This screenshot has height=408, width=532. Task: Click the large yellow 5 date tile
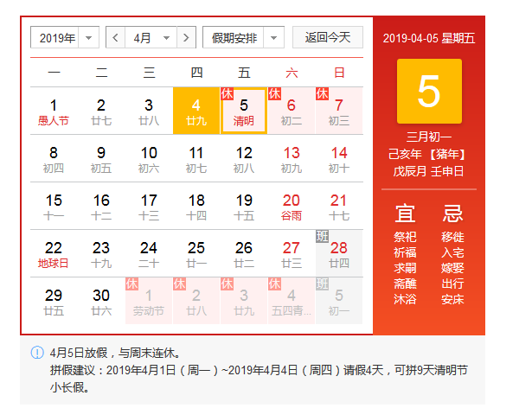429,92
